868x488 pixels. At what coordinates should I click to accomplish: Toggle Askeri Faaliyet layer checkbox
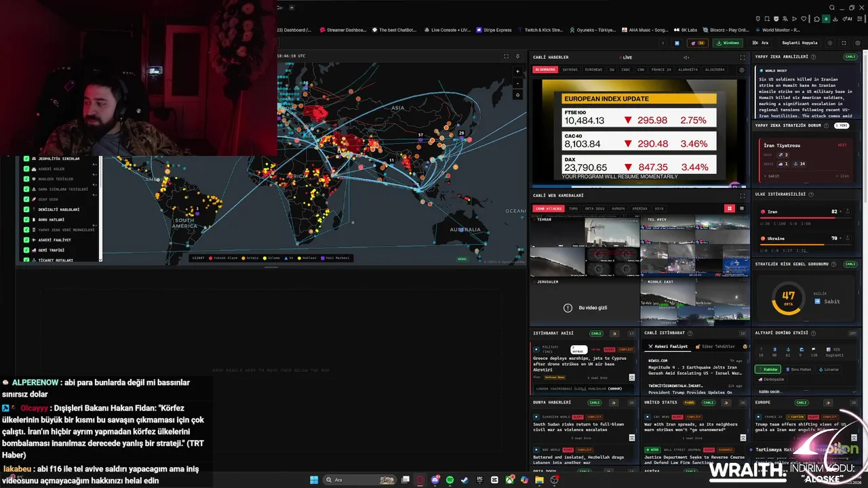26,240
